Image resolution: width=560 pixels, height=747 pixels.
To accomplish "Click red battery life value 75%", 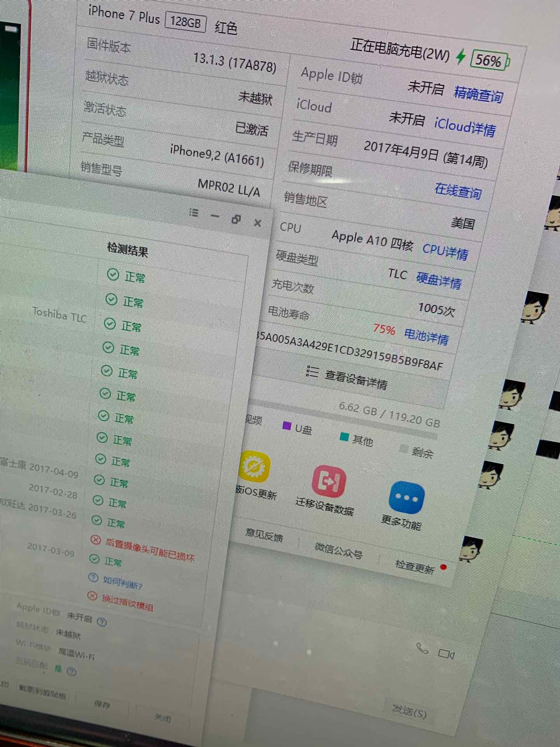I will point(384,329).
